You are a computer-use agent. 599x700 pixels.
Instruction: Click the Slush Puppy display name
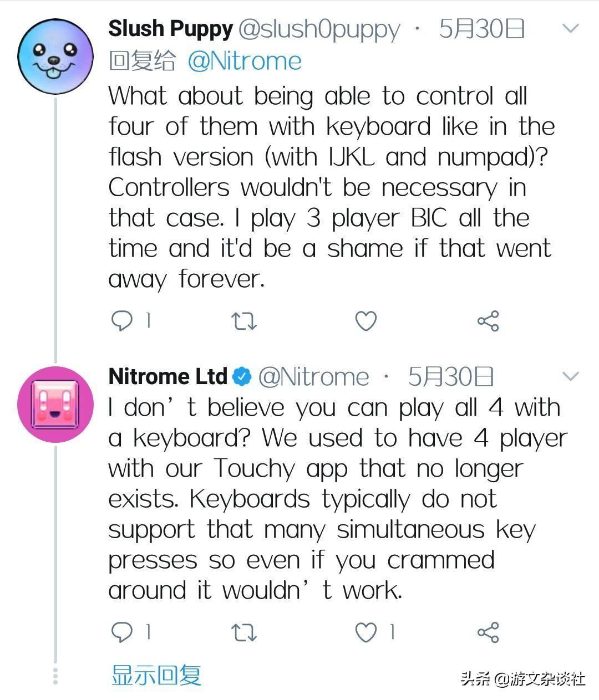(170, 29)
